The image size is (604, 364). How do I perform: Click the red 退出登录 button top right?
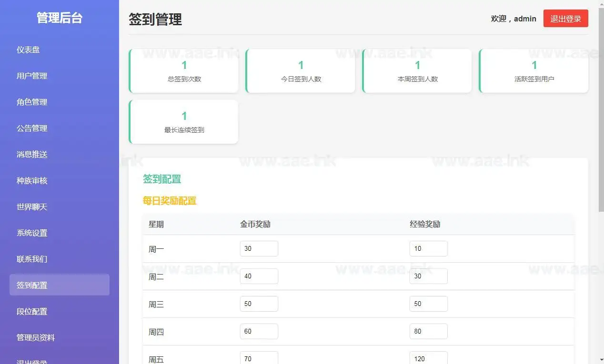565,19
